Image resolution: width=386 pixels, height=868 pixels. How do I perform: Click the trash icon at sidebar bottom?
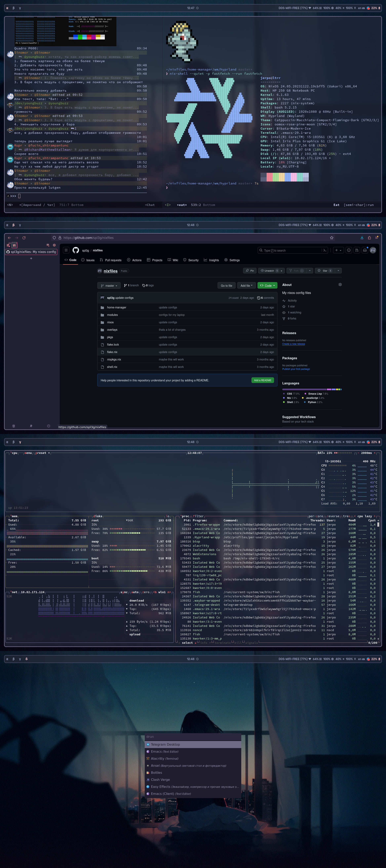[x=13, y=426]
